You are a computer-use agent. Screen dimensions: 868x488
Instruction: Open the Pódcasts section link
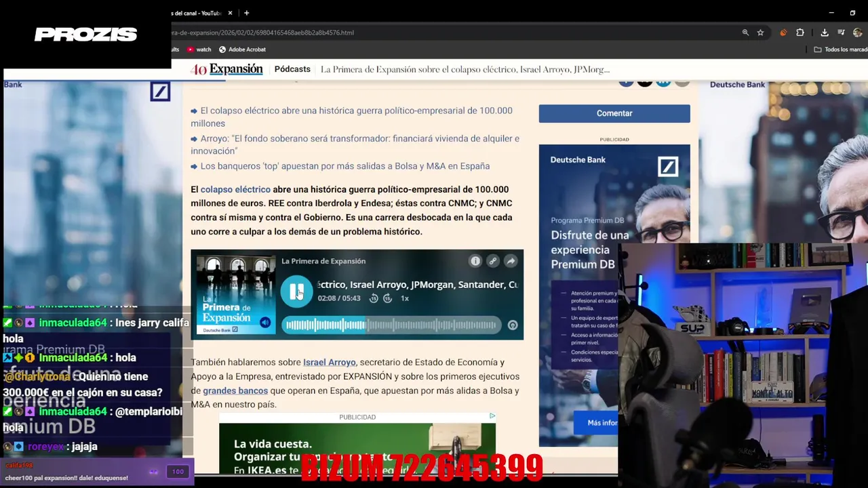[x=292, y=69]
